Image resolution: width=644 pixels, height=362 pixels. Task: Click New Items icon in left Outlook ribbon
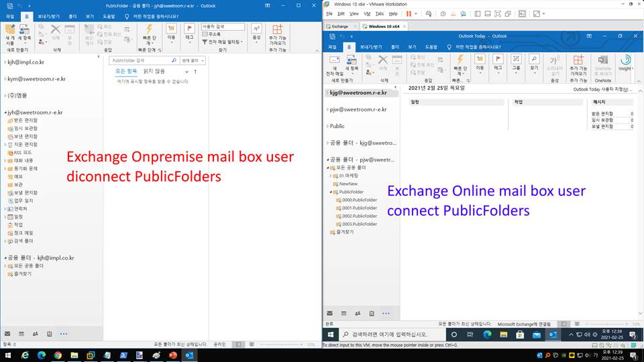coord(25,30)
